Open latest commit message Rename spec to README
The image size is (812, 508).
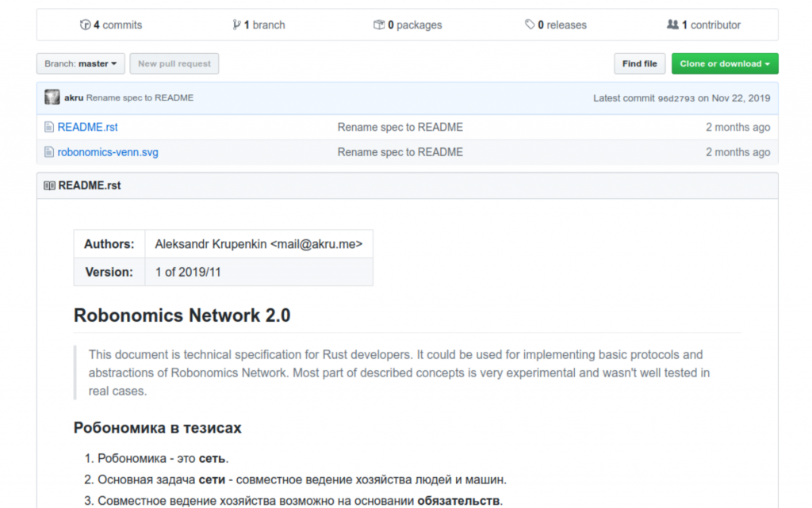pyautogui.click(x=140, y=97)
